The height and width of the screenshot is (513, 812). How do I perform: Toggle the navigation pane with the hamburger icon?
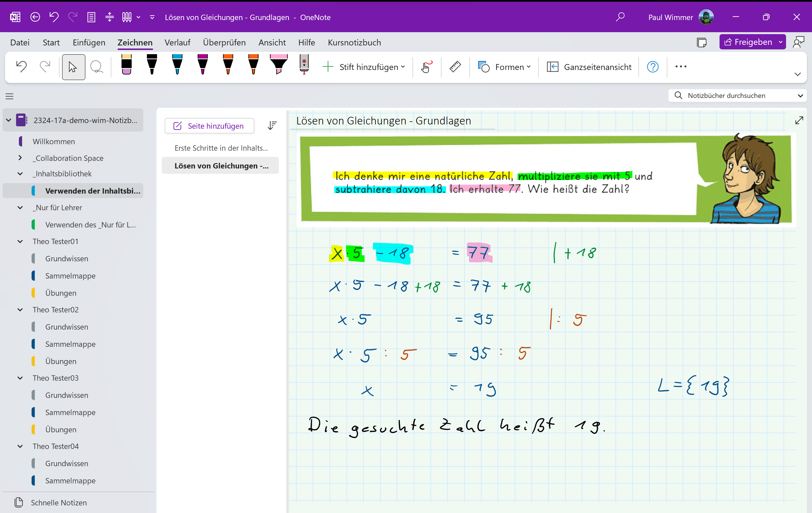pos(9,96)
